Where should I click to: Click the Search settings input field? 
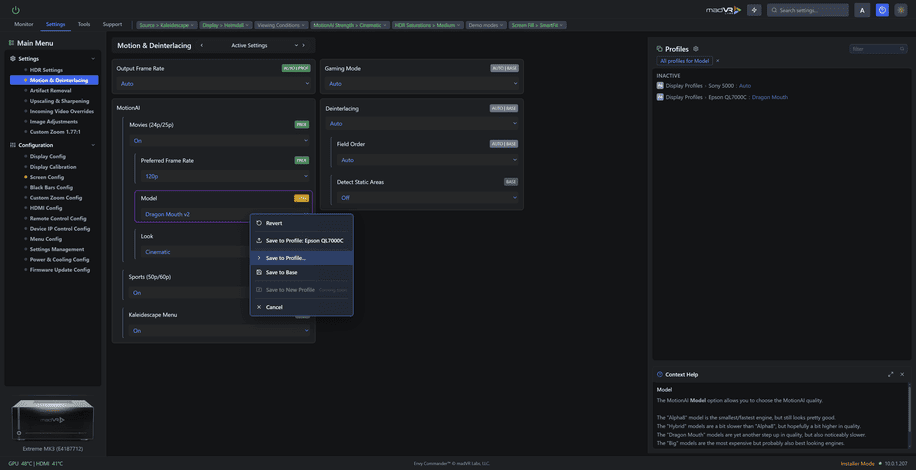[812, 10]
